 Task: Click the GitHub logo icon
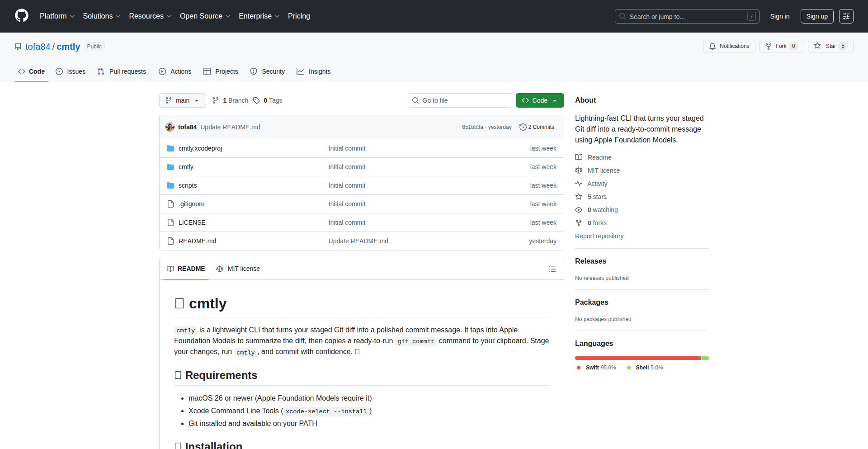22,16
